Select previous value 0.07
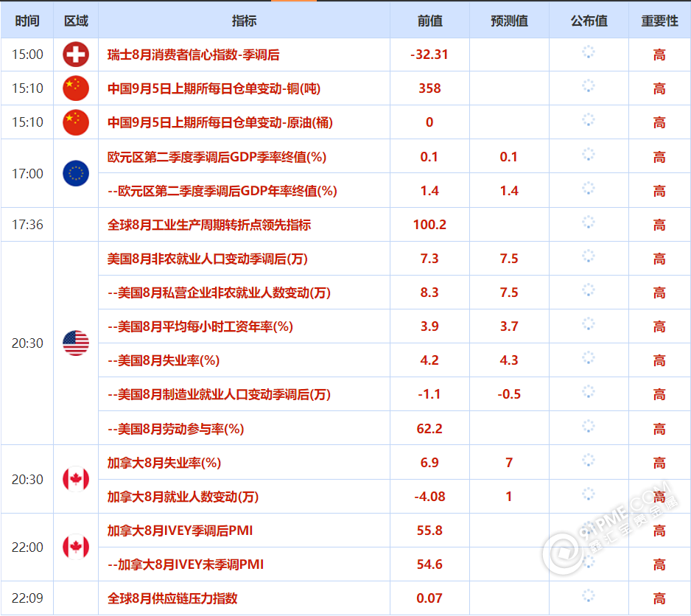 coord(429,598)
